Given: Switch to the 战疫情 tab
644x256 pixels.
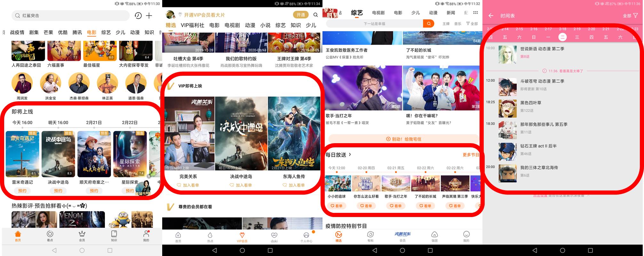Looking at the screenshot, I should click(x=17, y=32).
